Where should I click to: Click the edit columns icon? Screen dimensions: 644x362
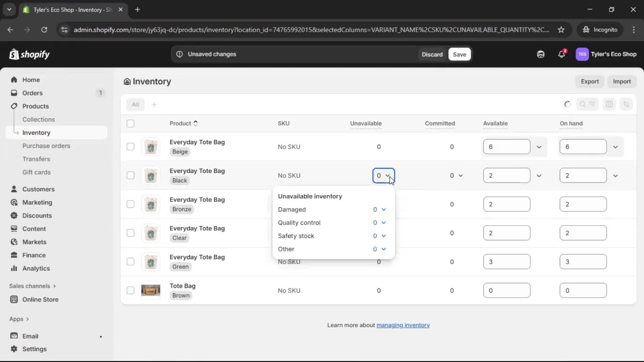pos(609,104)
